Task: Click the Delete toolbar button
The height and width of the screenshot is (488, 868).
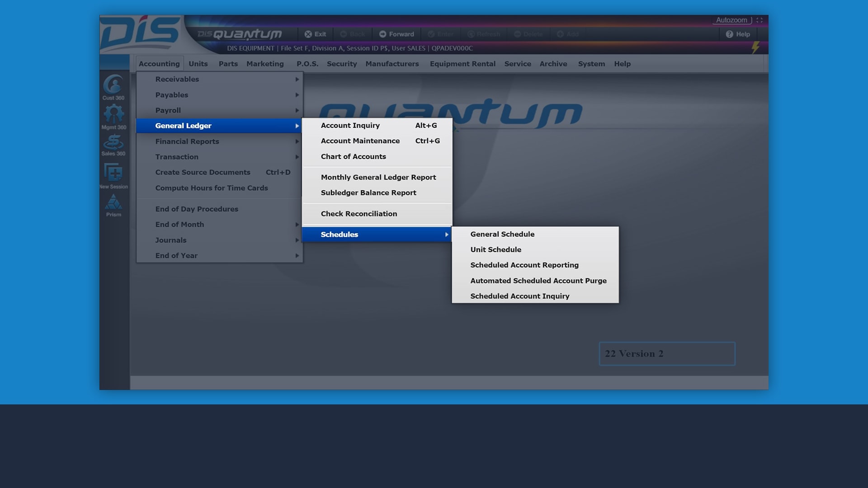Action: [528, 34]
